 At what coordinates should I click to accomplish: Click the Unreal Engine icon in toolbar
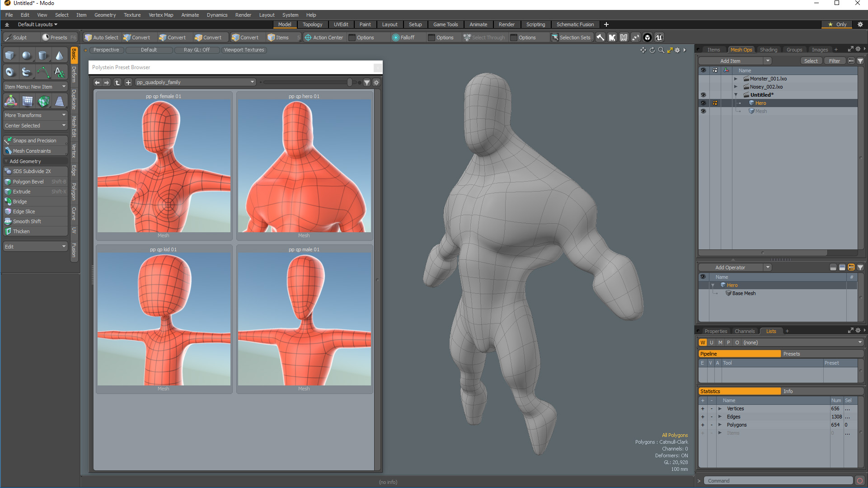click(x=659, y=38)
